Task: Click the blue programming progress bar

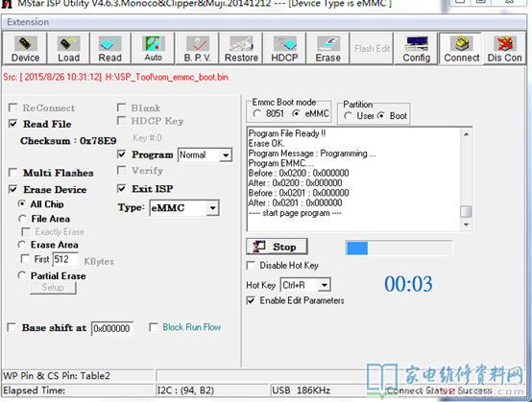Action: 399,248
